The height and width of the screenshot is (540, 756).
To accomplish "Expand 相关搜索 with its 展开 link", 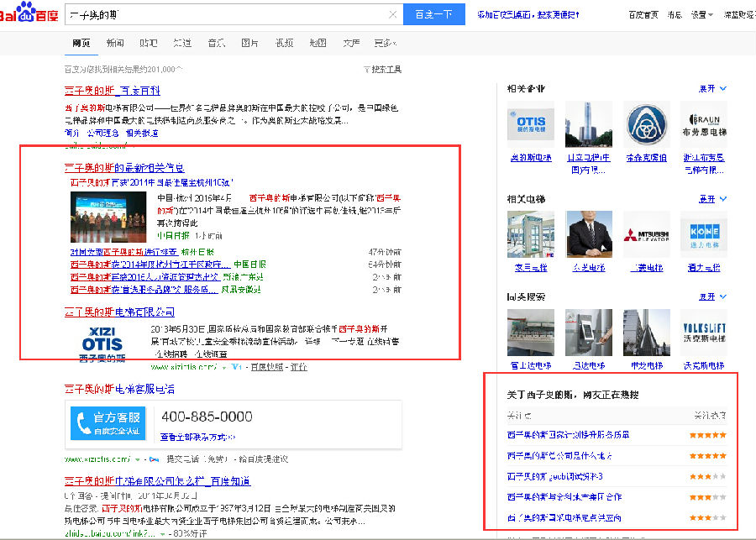I will [x=712, y=297].
